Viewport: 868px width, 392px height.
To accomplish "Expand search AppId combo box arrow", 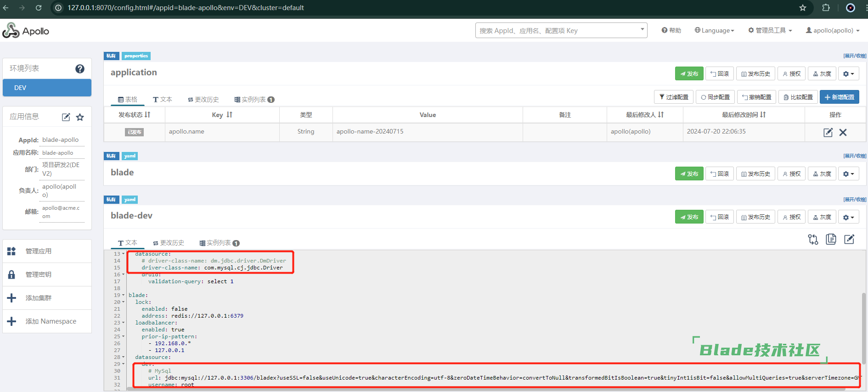I will [x=642, y=29].
